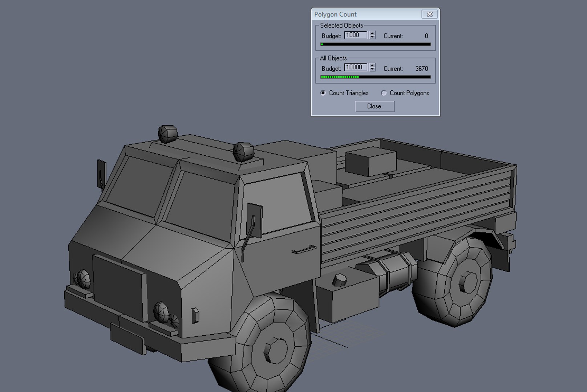Click the Selected Objects current value 0
This screenshot has height=392, width=587.
[x=426, y=36]
